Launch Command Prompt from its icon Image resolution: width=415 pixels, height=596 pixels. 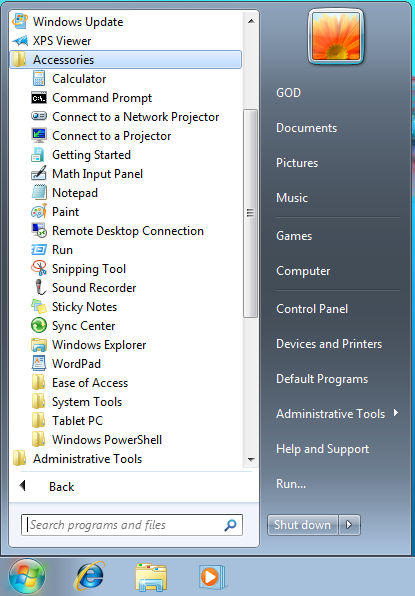[39, 98]
